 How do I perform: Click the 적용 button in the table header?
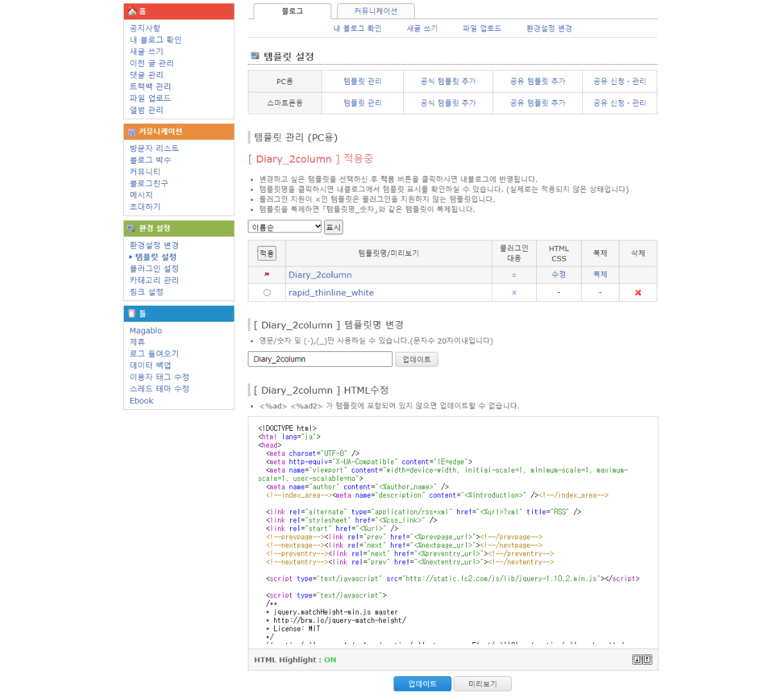(x=267, y=254)
